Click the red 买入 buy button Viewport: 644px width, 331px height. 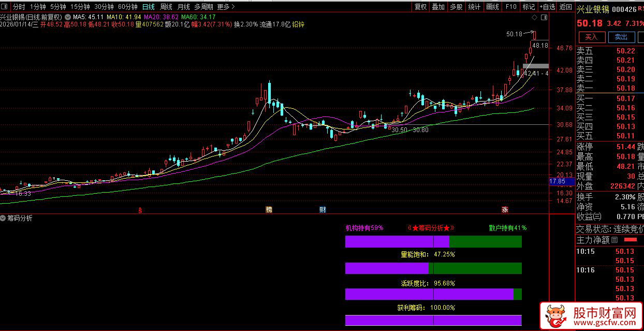click(591, 37)
